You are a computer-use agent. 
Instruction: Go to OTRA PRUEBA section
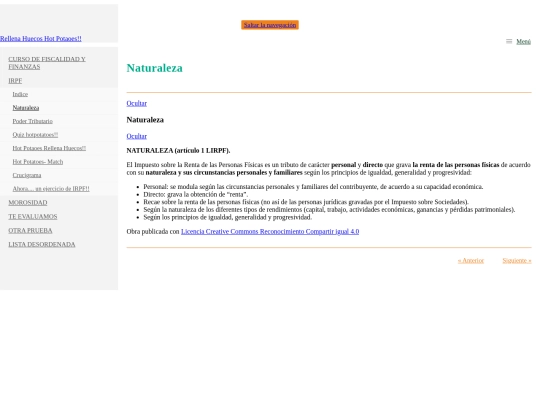click(x=30, y=230)
